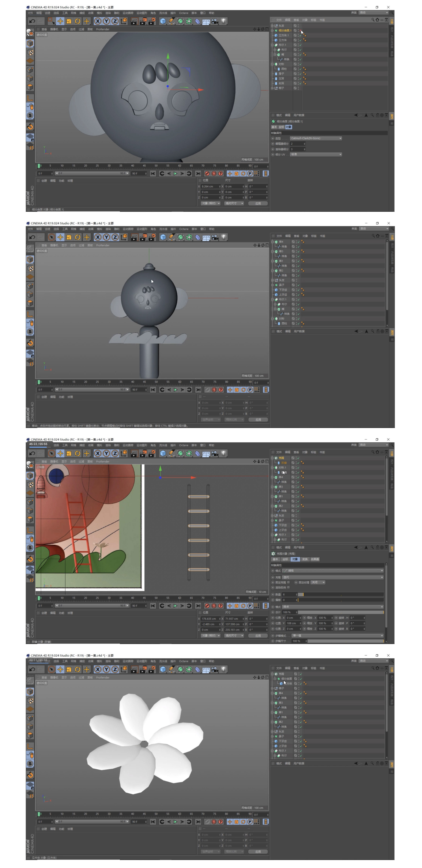Click Camera object icon in ladder window toolbar
Screen dimensions: 422x868
pyautogui.click(x=214, y=453)
